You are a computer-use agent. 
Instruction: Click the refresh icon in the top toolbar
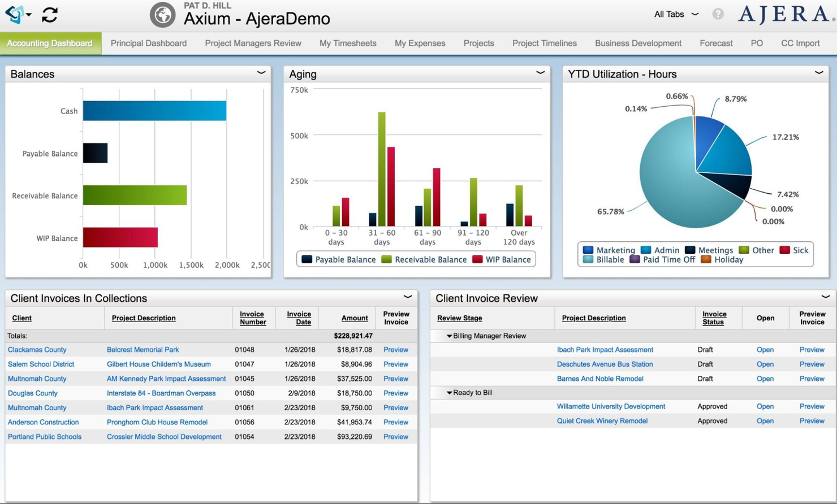(x=50, y=15)
